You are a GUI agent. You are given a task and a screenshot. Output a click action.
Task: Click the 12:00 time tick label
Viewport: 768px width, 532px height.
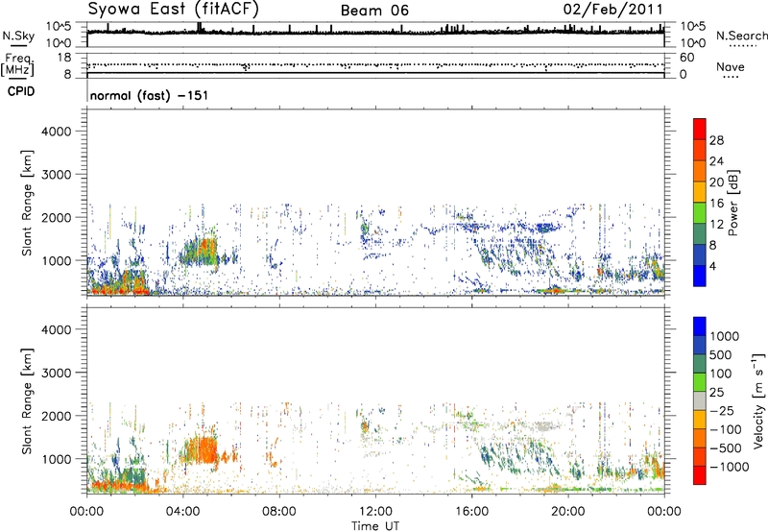click(x=375, y=512)
